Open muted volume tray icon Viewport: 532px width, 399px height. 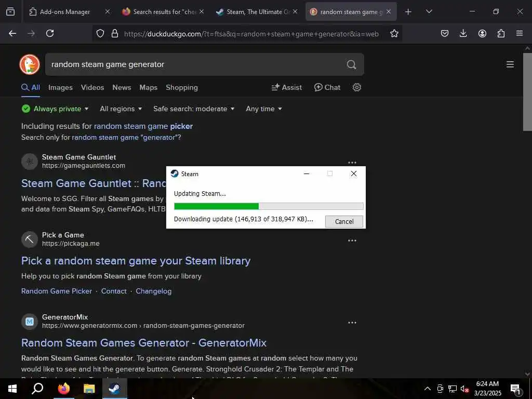(x=464, y=389)
